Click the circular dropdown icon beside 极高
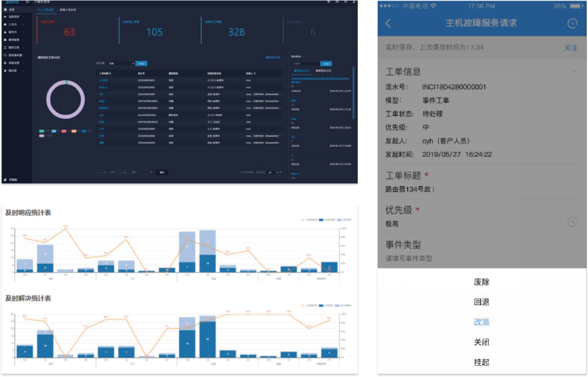The height and width of the screenshot is (377, 588). [571, 222]
